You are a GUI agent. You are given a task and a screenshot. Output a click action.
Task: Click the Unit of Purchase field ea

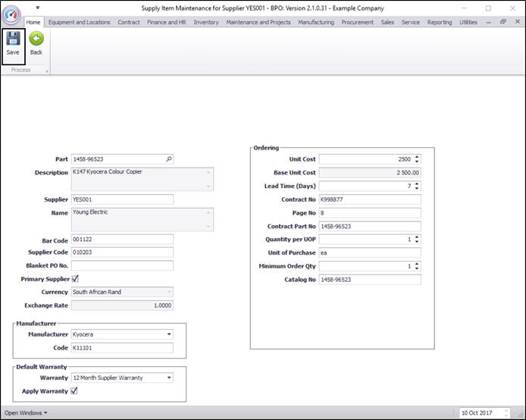point(370,252)
